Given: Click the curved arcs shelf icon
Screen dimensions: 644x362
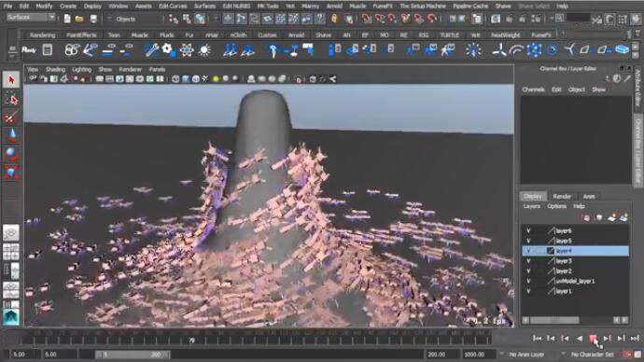Looking at the screenshot, I should point(516,50).
